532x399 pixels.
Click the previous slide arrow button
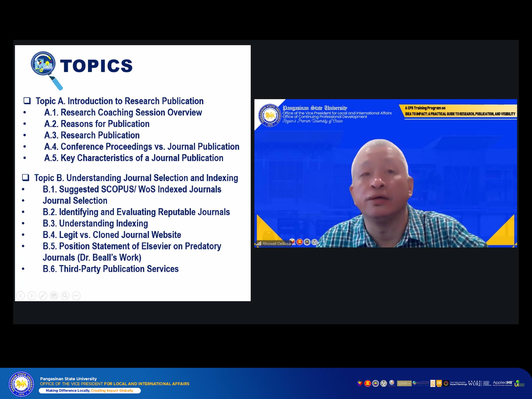point(21,296)
